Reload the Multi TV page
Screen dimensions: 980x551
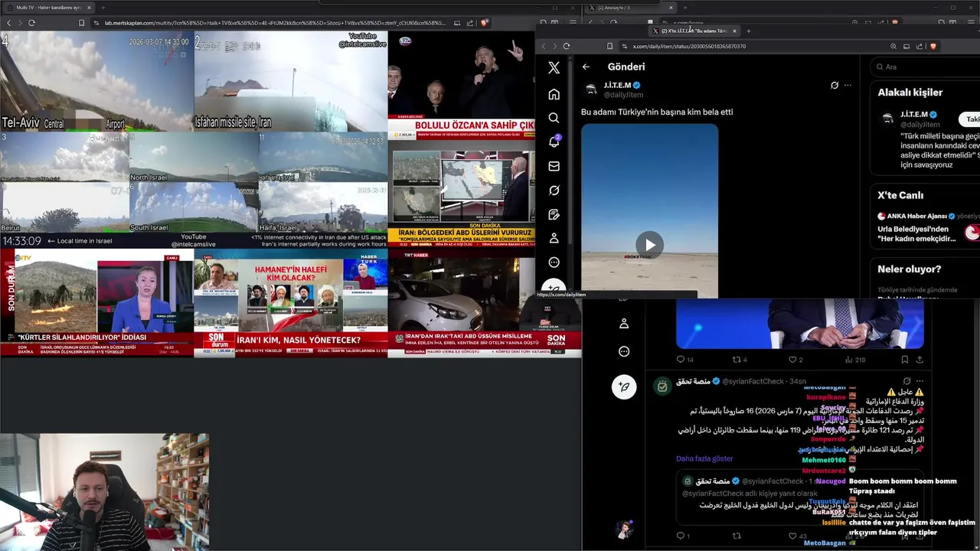pos(31,22)
